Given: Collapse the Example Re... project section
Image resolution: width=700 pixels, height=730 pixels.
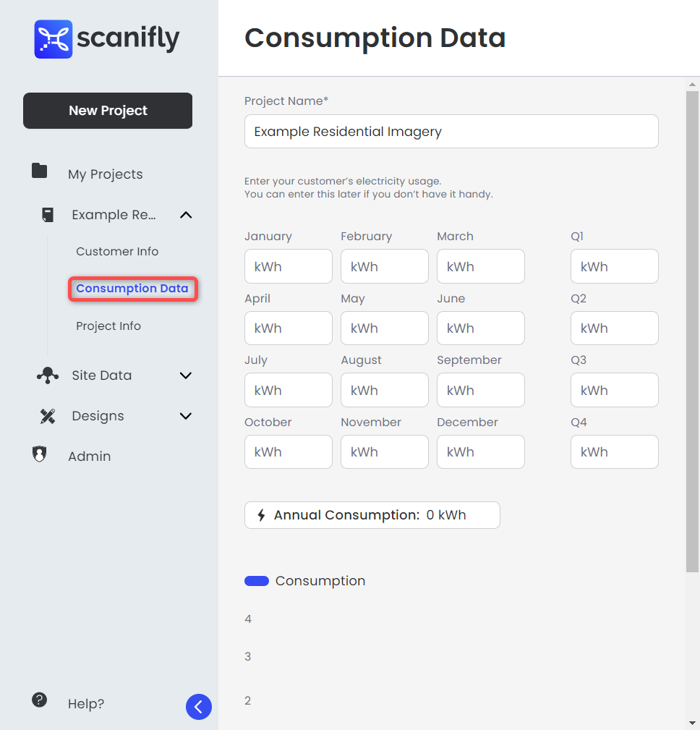Looking at the screenshot, I should 186,215.
